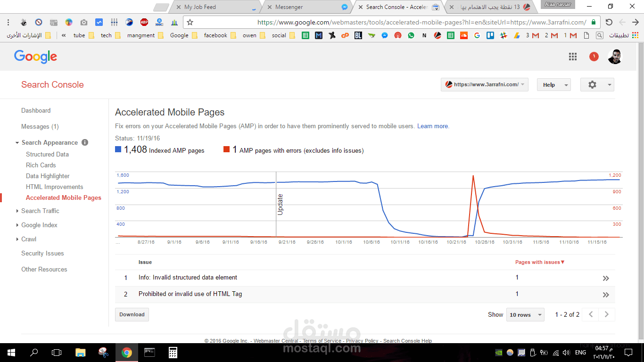Viewport: 644px width, 362px height.
Task: Open Rich Cards page
Action: pos(41,165)
